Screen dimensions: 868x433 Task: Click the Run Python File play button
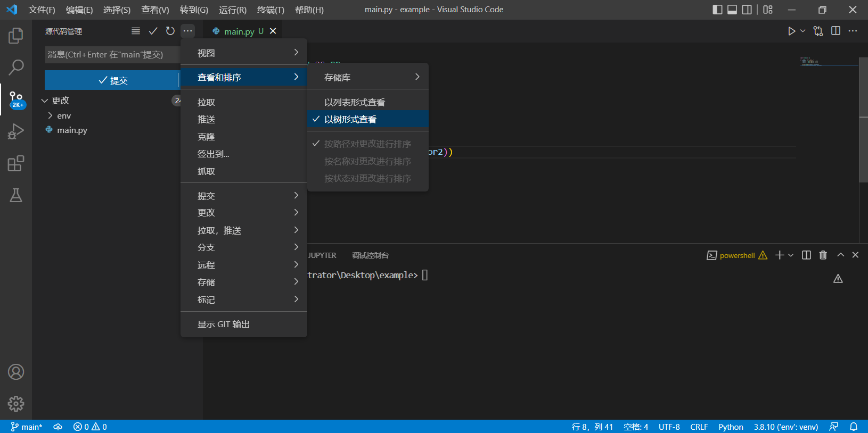click(791, 31)
